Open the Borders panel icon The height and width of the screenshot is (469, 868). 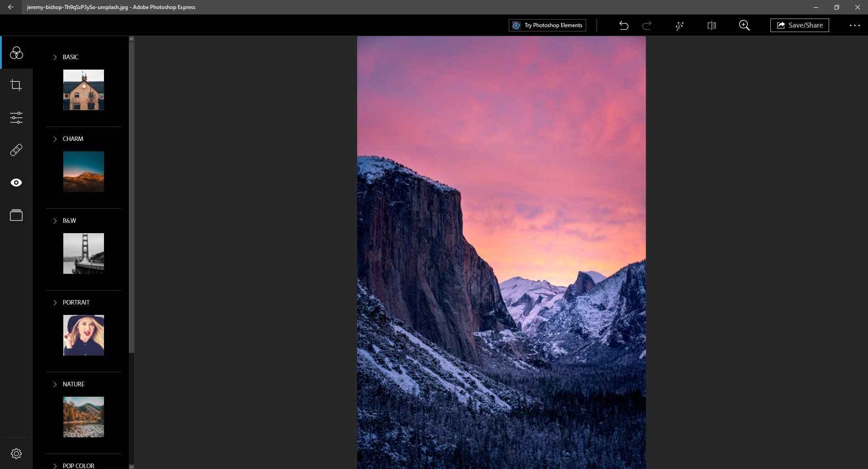16,215
